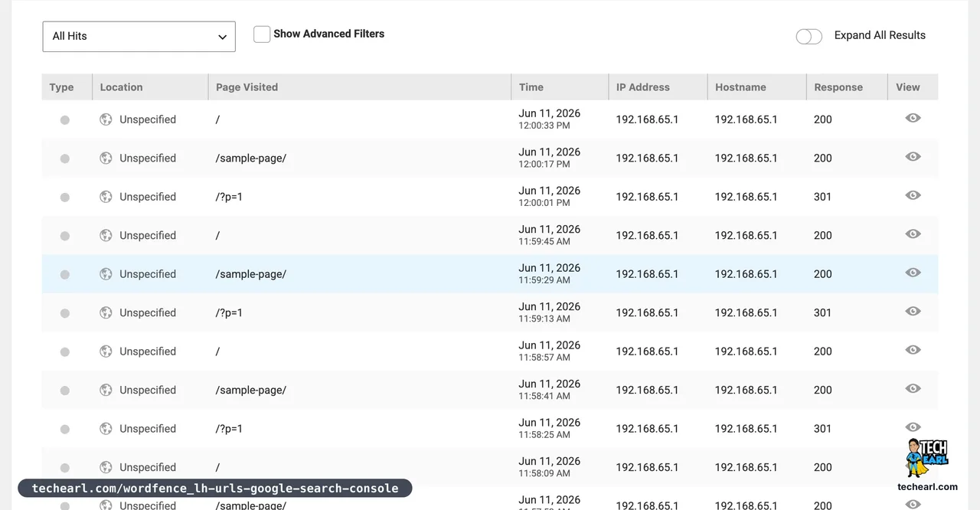This screenshot has width=980, height=510.
Task: Click the globe icon in the 11:58:57 AM row
Action: tap(106, 351)
